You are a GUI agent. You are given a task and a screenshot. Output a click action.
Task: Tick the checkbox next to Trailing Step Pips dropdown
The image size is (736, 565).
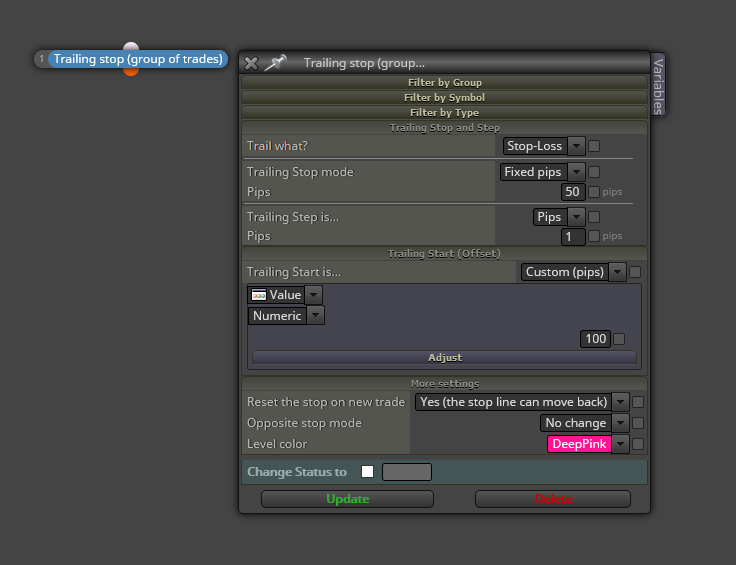[x=594, y=217]
